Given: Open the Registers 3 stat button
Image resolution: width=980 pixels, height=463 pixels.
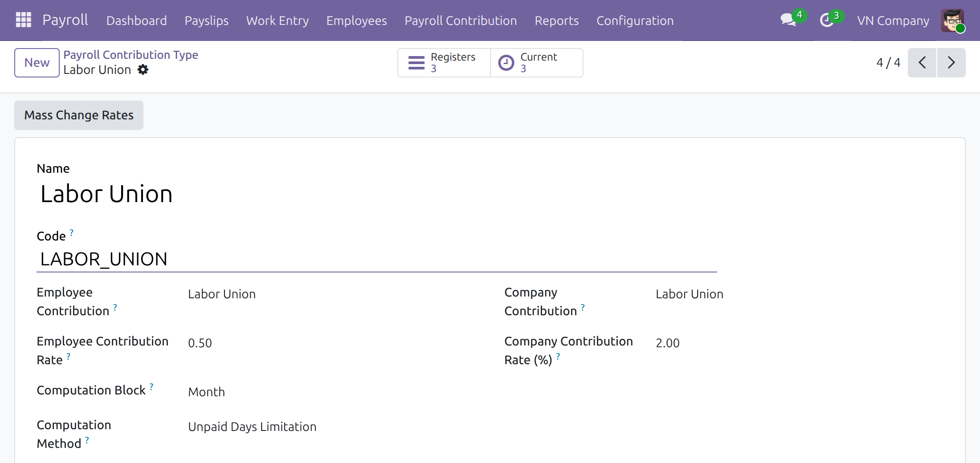Looking at the screenshot, I should (444, 63).
